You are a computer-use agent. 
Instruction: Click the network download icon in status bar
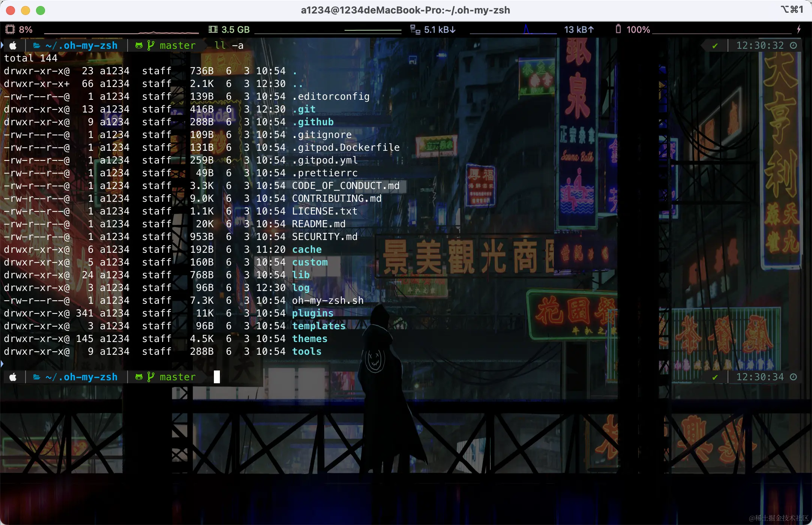click(415, 29)
